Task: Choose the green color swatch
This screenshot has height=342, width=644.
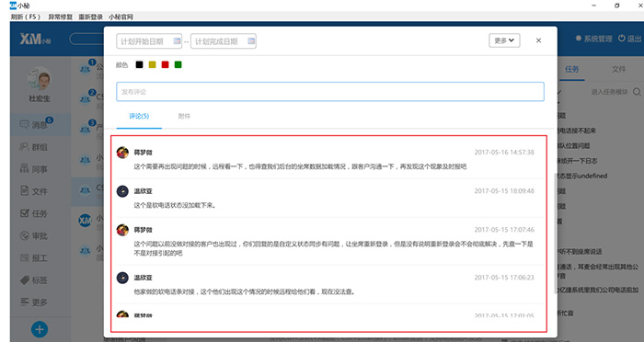Action: pyautogui.click(x=178, y=64)
